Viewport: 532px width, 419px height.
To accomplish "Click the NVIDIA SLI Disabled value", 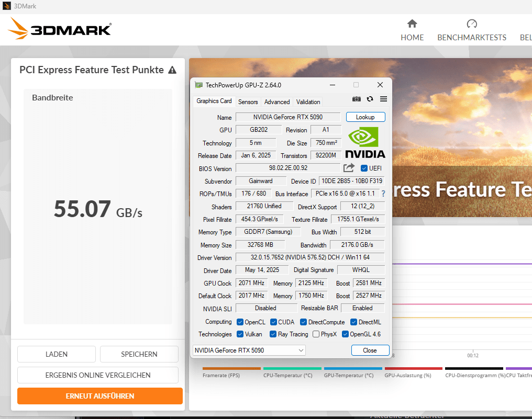I will point(266,308).
